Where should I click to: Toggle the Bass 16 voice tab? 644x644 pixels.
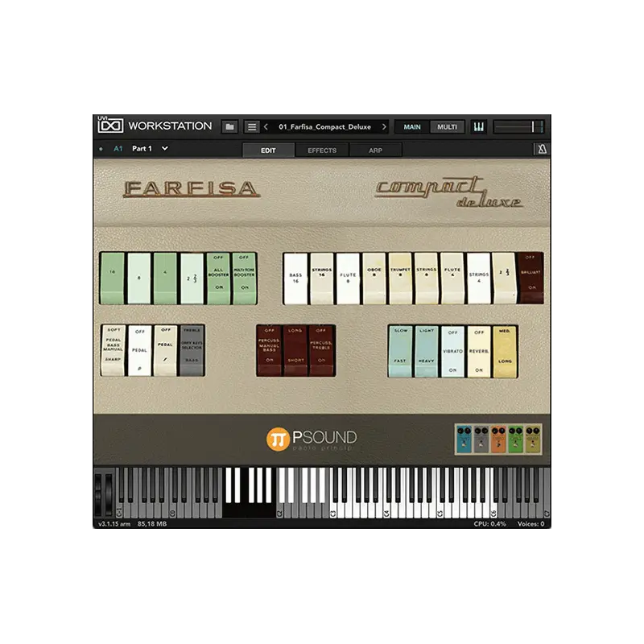click(x=295, y=279)
